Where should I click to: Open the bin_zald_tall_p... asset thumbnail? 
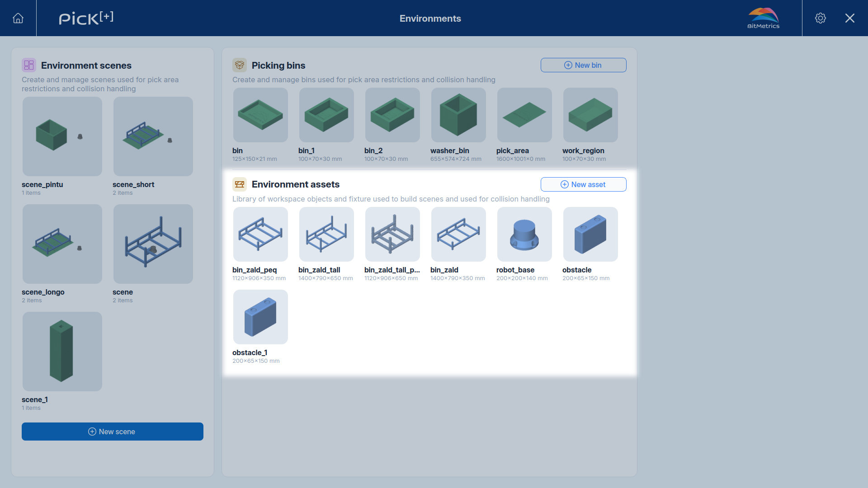point(392,234)
